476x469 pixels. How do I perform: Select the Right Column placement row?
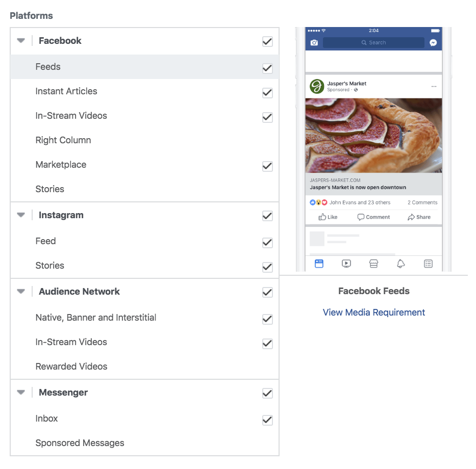click(x=63, y=140)
